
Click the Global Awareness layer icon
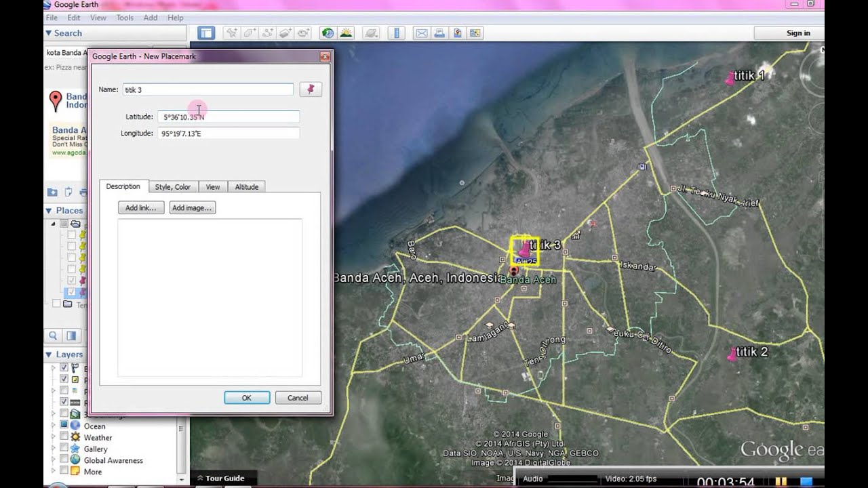pyautogui.click(x=75, y=460)
